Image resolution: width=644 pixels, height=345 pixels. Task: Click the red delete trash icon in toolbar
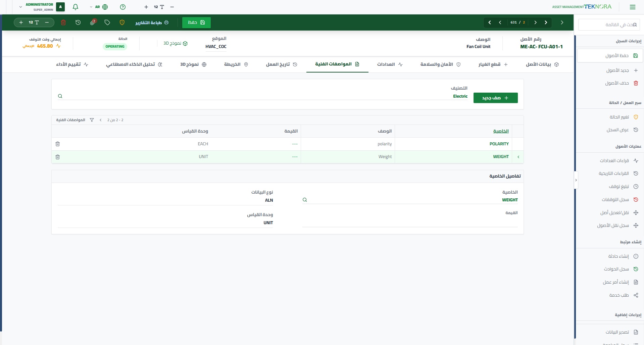pyautogui.click(x=63, y=22)
